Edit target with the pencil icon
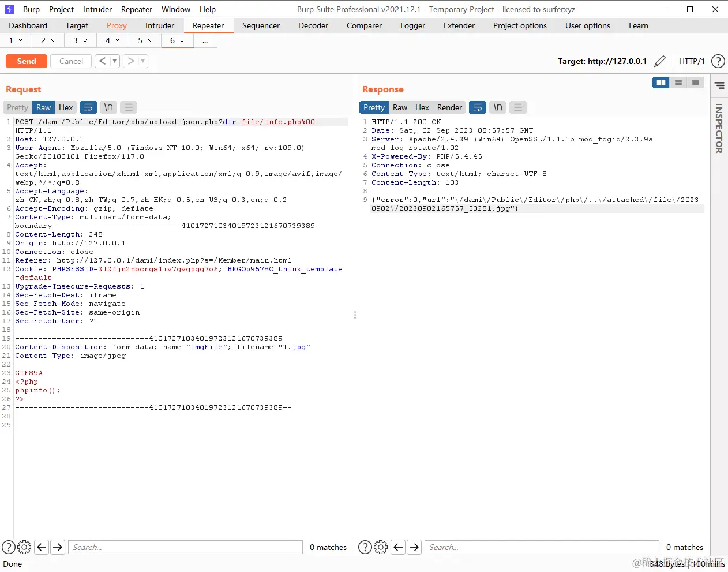This screenshot has width=728, height=572. click(660, 61)
